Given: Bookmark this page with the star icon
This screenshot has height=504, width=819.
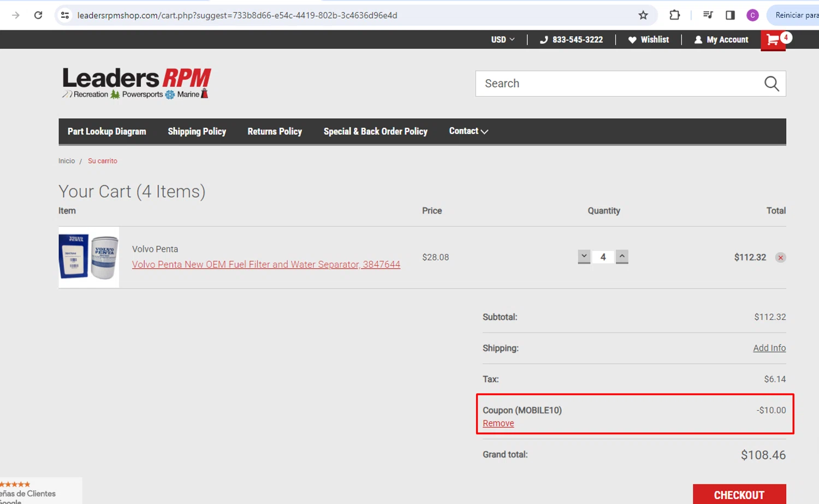Looking at the screenshot, I should click(643, 15).
